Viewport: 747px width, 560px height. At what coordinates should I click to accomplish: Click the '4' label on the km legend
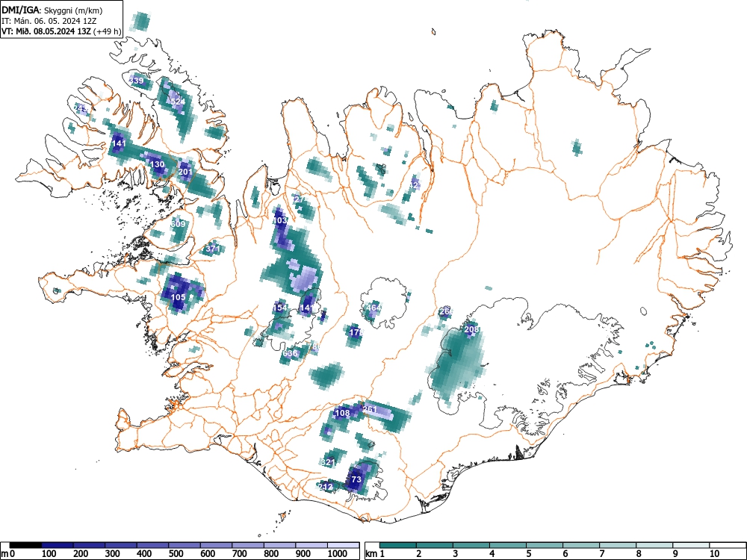492,554
